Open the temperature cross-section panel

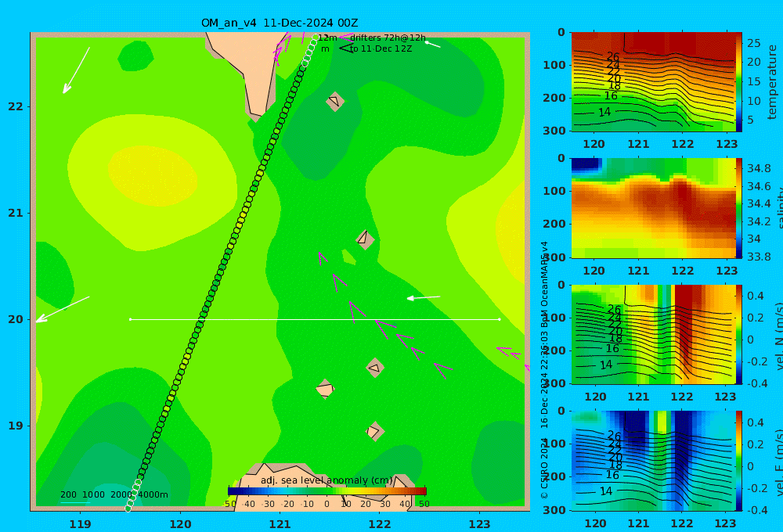[653, 82]
